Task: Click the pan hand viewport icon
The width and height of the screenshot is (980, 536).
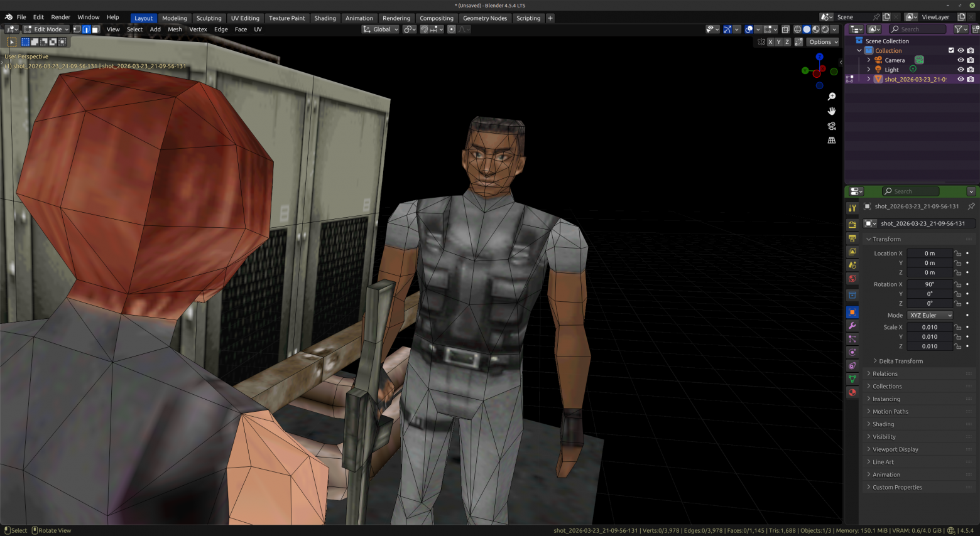Action: pos(832,111)
